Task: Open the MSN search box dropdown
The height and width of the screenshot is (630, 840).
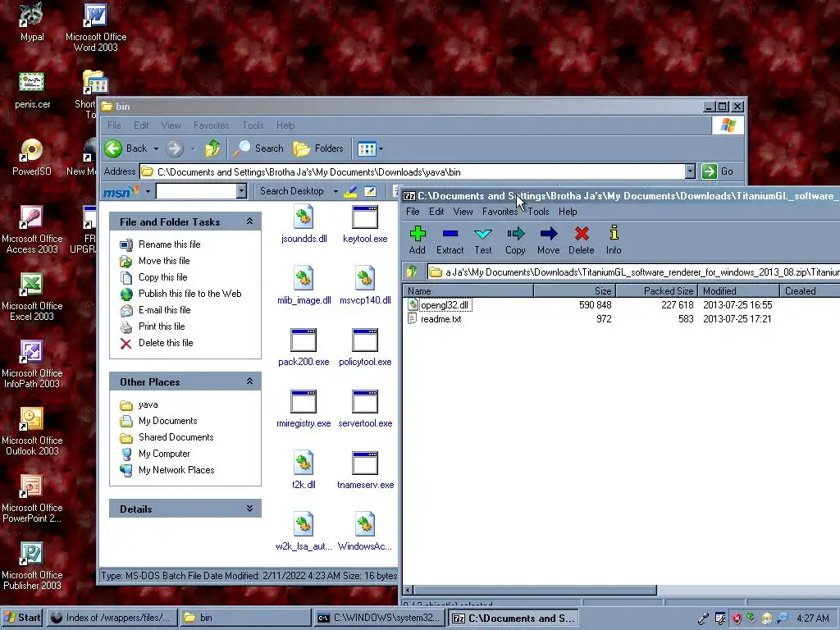Action: [x=242, y=190]
